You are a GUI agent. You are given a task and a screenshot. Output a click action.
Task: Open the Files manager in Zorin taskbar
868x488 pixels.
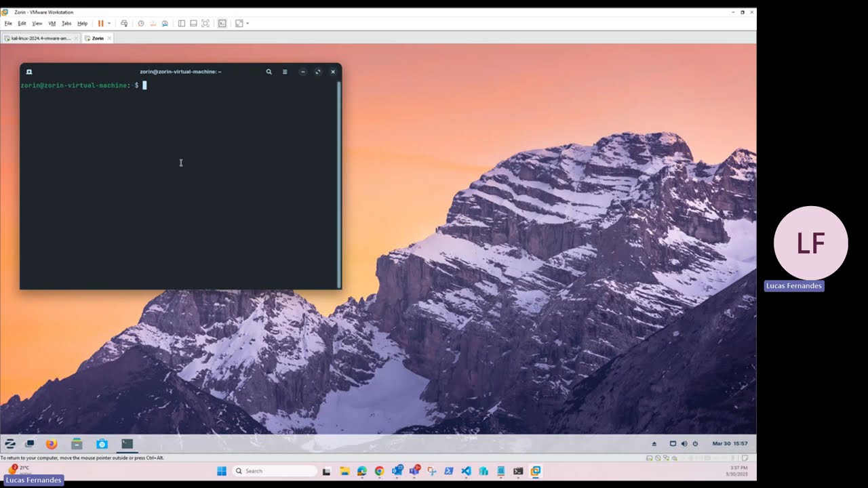(77, 444)
